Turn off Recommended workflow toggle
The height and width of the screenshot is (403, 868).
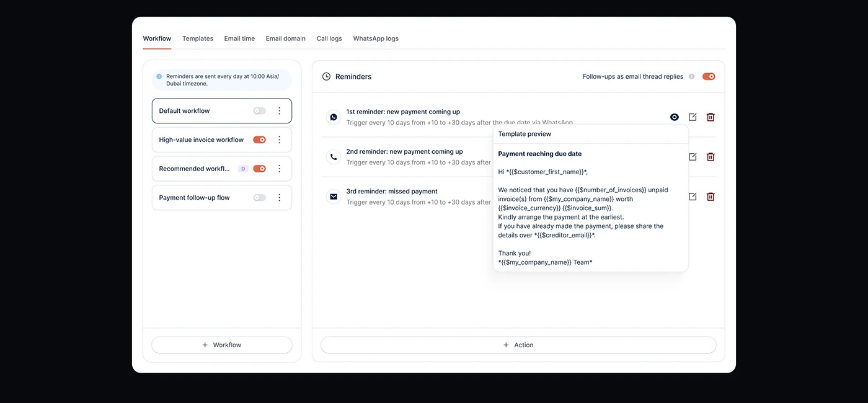(259, 169)
